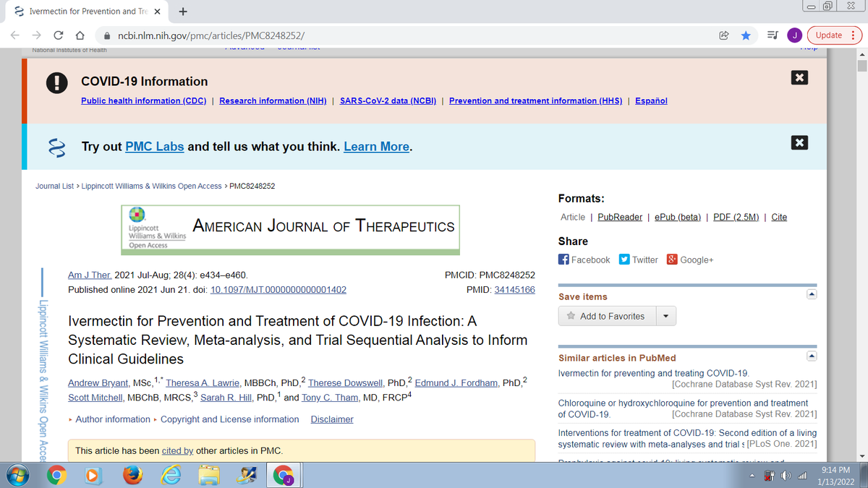Image resolution: width=868 pixels, height=488 pixels.
Task: Download PDF (2.5M)
Action: pos(736,217)
